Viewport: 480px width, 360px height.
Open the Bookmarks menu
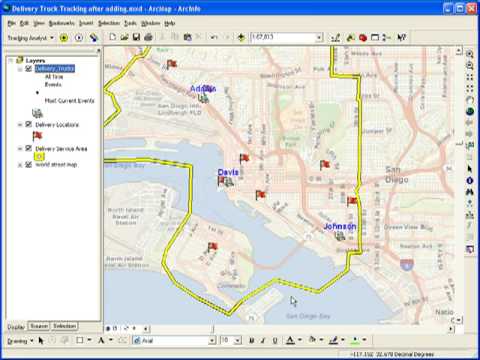tap(62, 23)
